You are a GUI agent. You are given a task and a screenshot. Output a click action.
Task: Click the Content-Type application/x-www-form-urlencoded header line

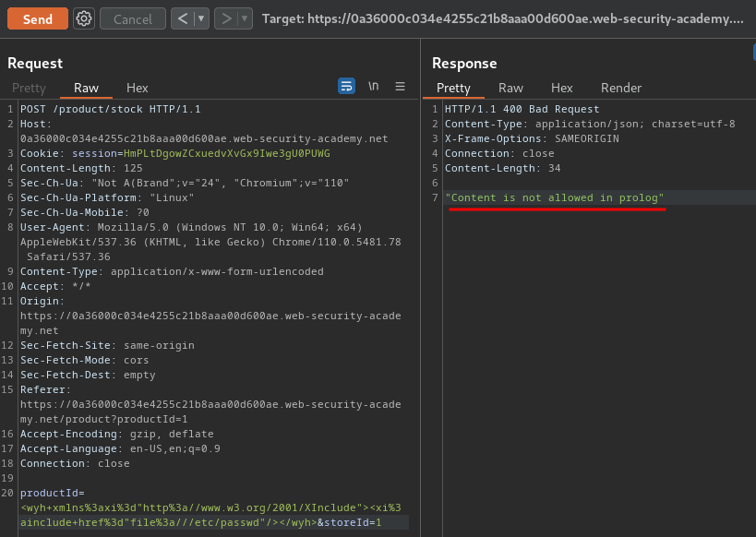[x=172, y=271]
